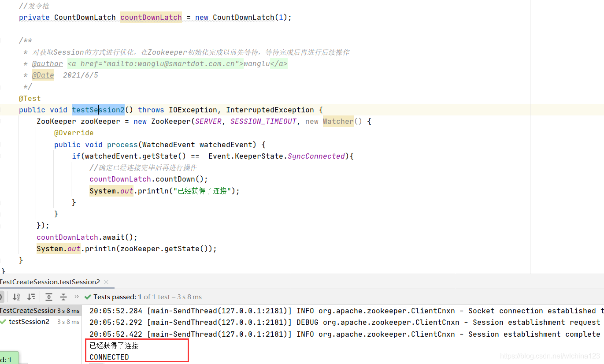This screenshot has width=604, height=364.
Task: Click the highlighted testSession2 method name
Action: tap(98, 110)
